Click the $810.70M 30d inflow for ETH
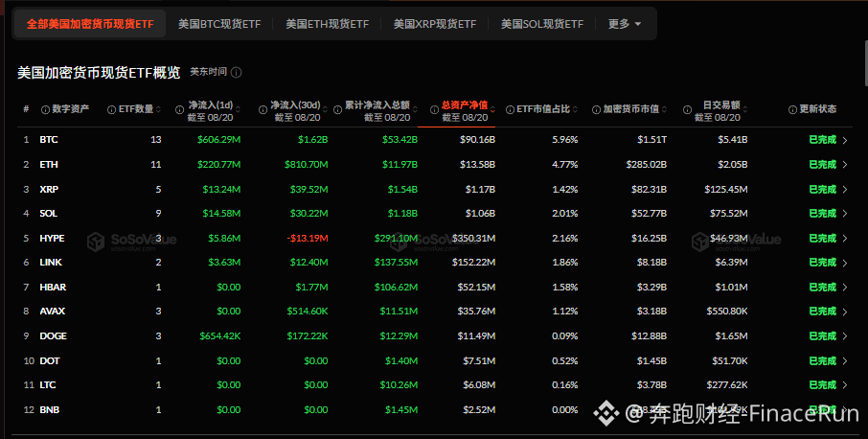This screenshot has height=439, width=868. 307,165
